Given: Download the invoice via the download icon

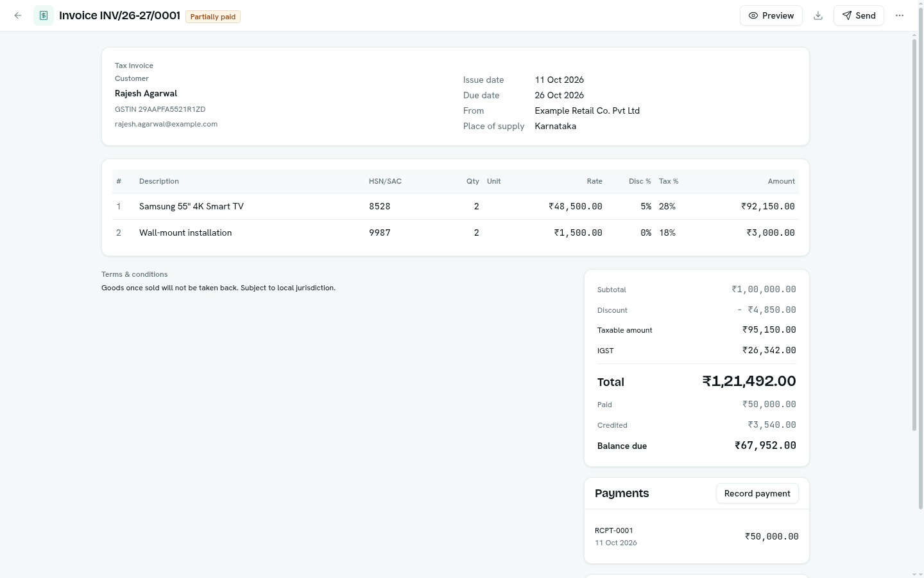Looking at the screenshot, I should [818, 15].
